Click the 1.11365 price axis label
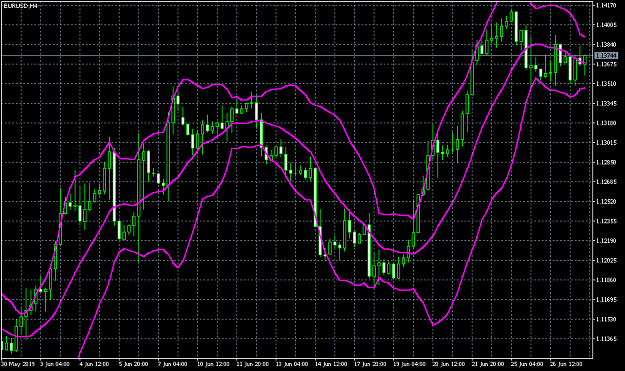Viewport: 625px width, 371px height. (x=606, y=339)
